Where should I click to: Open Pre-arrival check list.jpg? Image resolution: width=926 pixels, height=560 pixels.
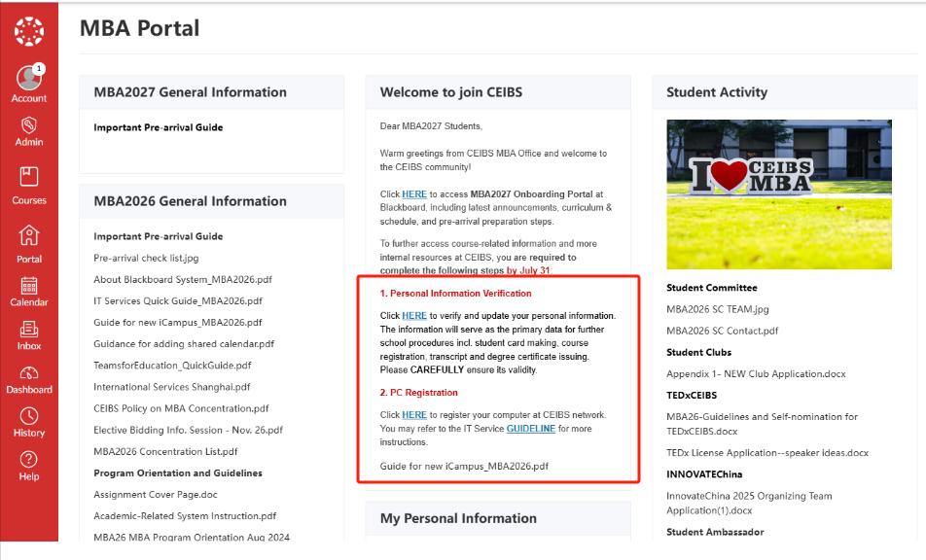(146, 258)
